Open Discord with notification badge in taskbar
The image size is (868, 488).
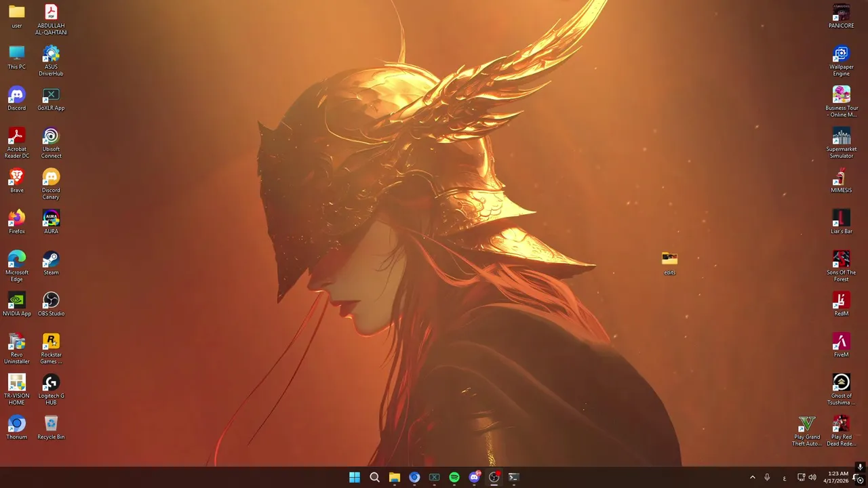(475, 477)
